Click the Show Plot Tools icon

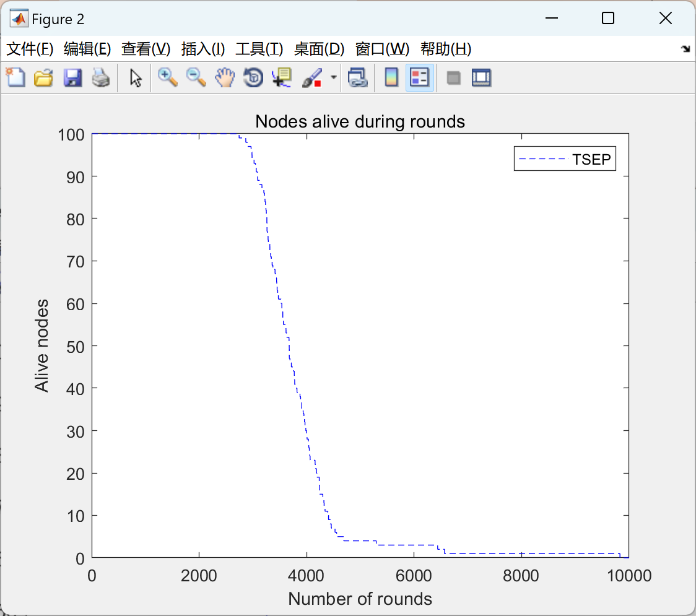(x=481, y=77)
